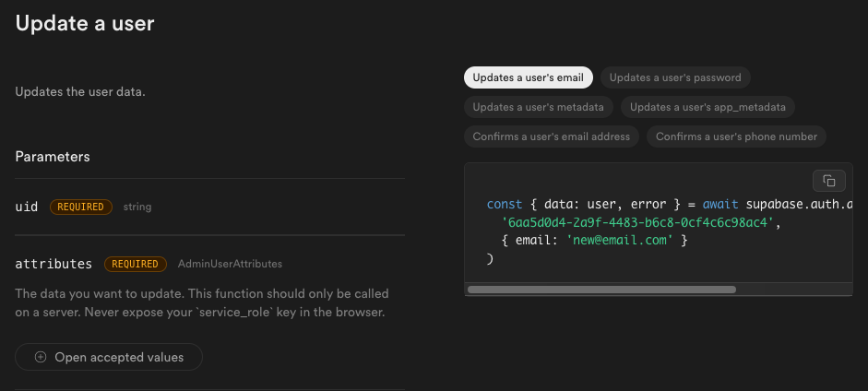Expand Open accepted values for attributes
The width and height of the screenshot is (868, 391).
click(x=109, y=357)
